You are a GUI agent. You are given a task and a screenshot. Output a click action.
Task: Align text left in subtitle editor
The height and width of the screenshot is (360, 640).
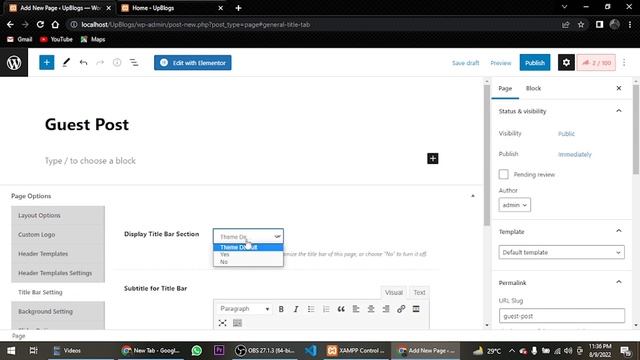coord(356,309)
